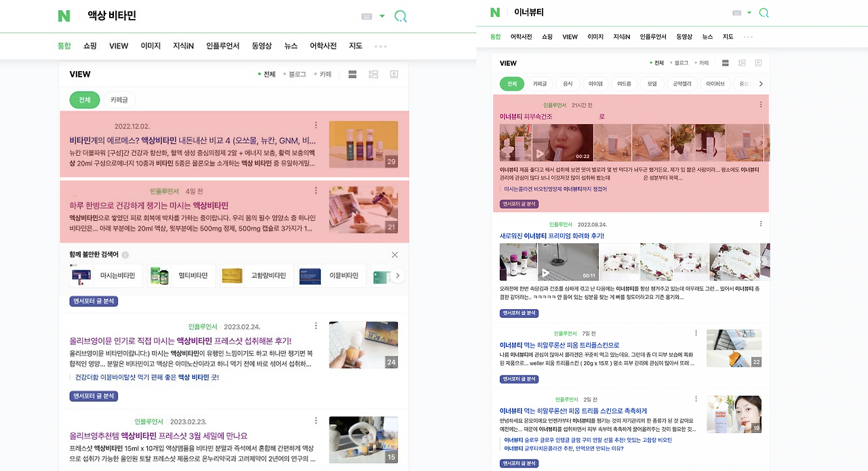868x471 pixels.
Task: Click the keyboard input icon beside the search box
Action: 367,16
